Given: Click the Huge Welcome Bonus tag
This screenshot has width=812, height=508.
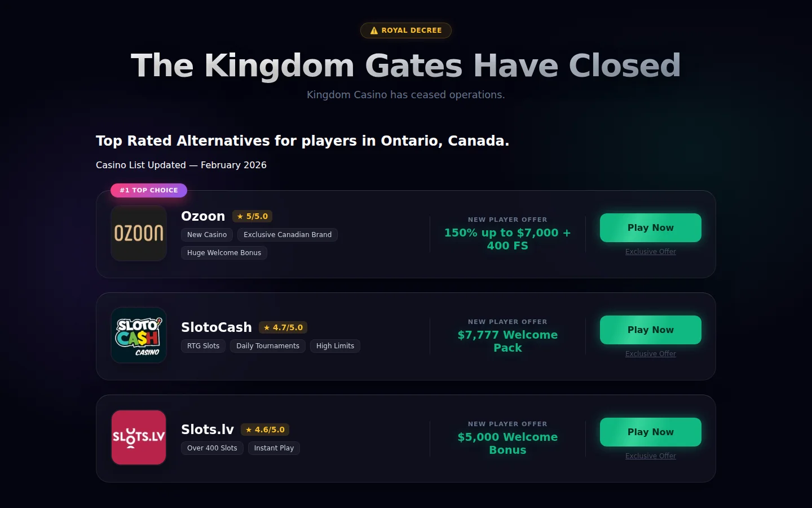Looking at the screenshot, I should pyautogui.click(x=224, y=253).
